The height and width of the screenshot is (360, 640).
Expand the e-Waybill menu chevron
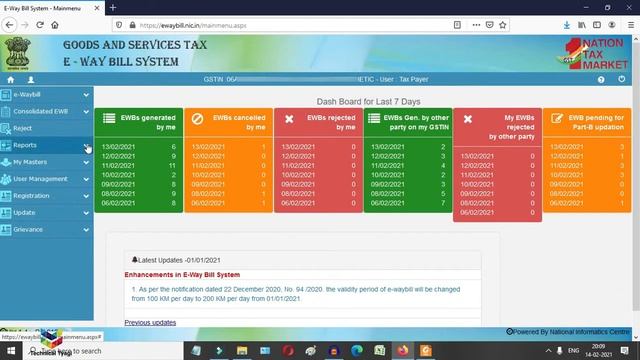coord(86,95)
